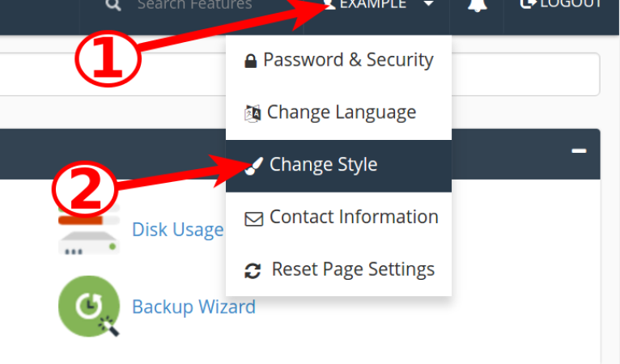Image resolution: width=620 pixels, height=364 pixels.
Task: Collapse the section using the minus button
Action: [579, 150]
